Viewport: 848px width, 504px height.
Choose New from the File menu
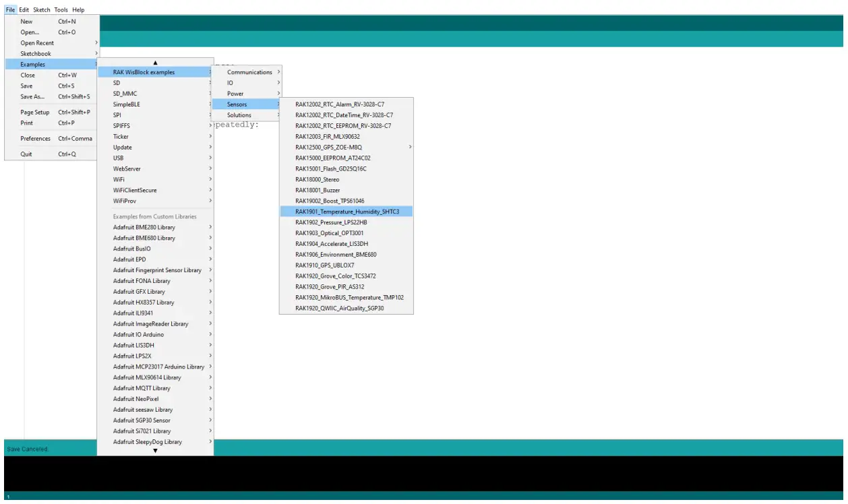coord(52,22)
